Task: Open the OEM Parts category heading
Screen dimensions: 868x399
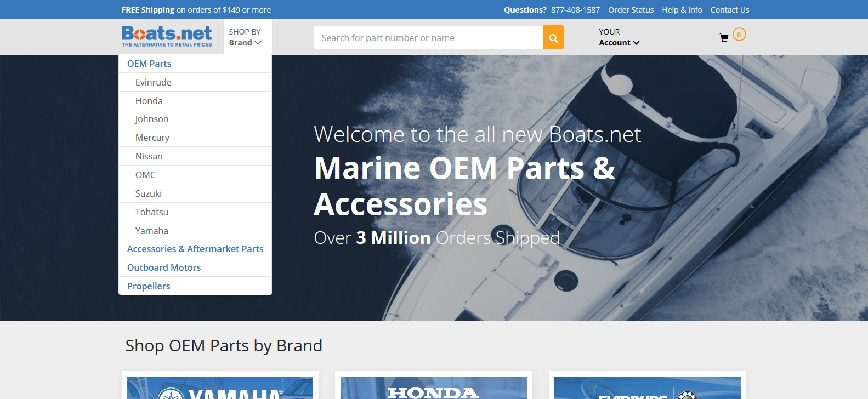Action: (149, 64)
